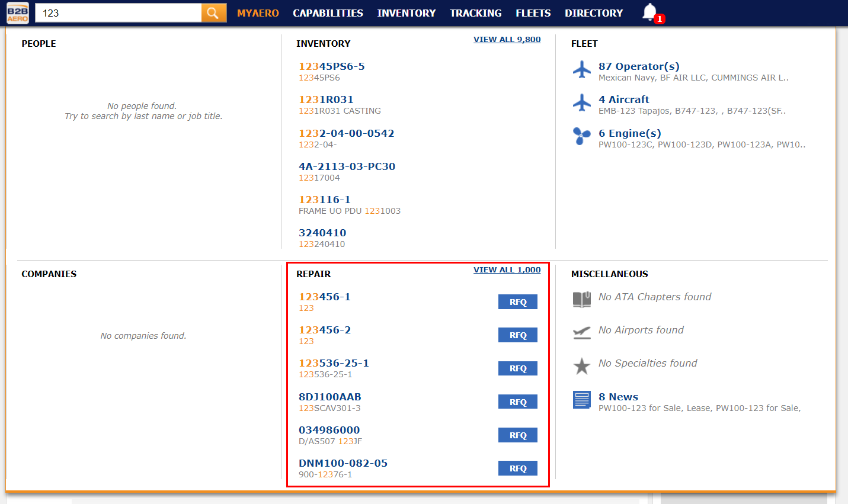Click into the search field containing 123

[x=119, y=12]
